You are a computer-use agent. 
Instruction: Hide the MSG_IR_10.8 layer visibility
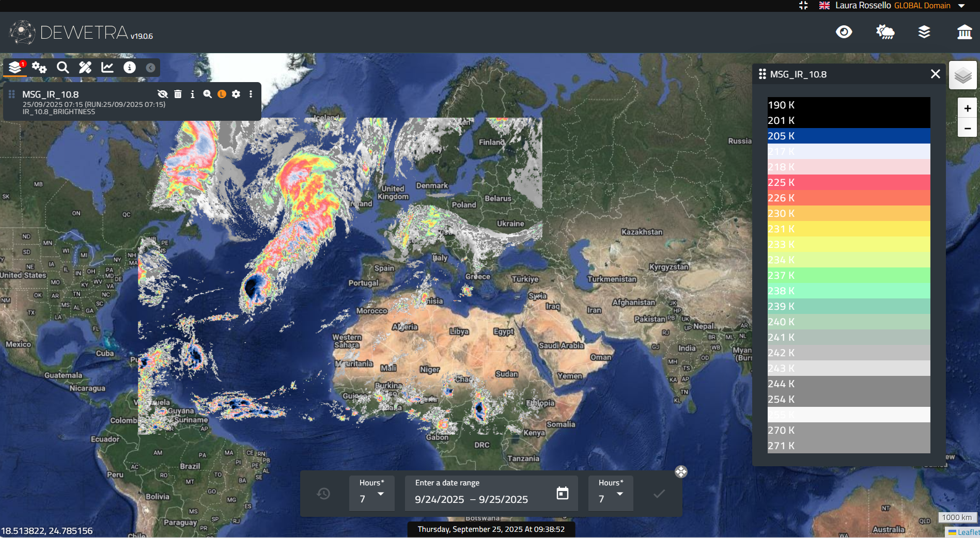pos(163,94)
